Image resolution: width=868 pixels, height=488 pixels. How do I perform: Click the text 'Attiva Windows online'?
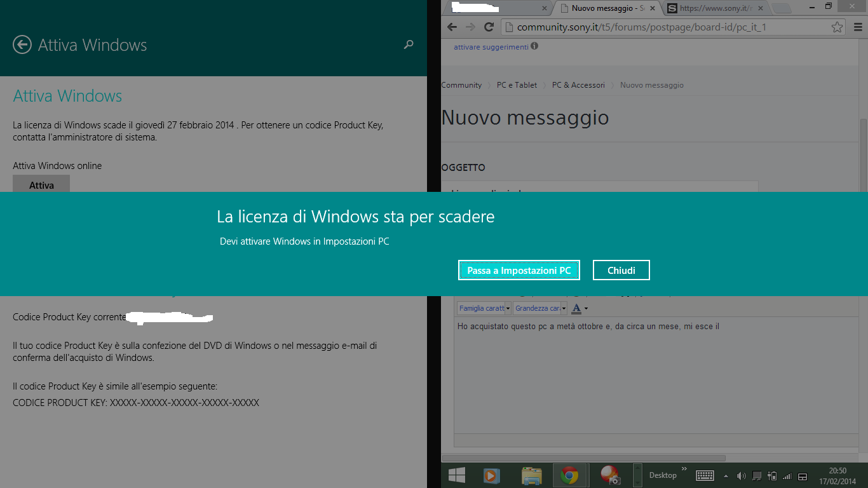(57, 166)
